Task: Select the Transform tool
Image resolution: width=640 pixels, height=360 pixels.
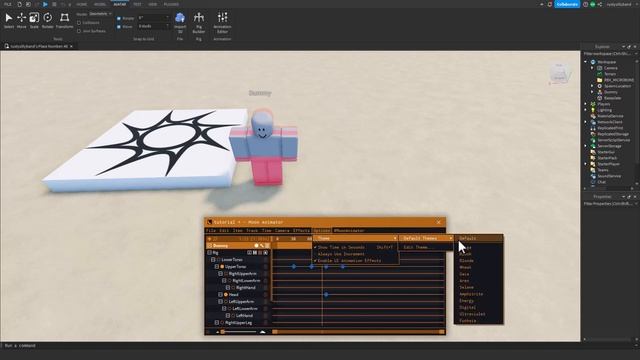Action: (64, 20)
